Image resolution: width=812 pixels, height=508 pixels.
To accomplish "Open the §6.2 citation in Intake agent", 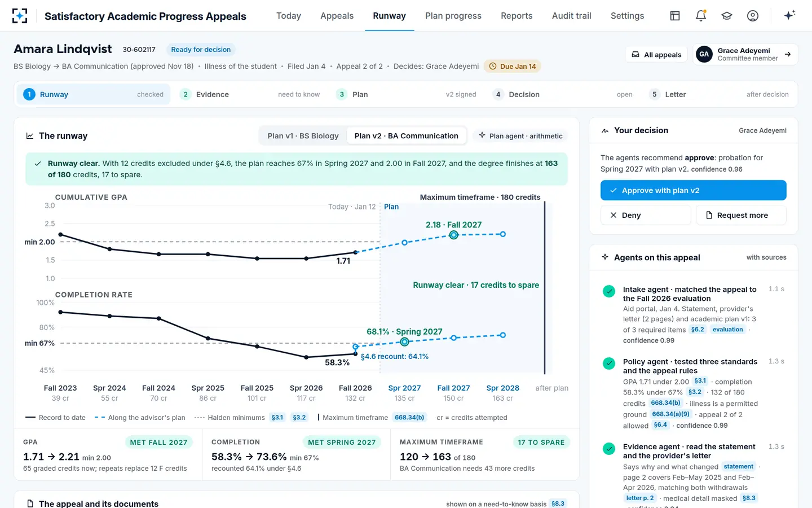I will [x=698, y=330].
